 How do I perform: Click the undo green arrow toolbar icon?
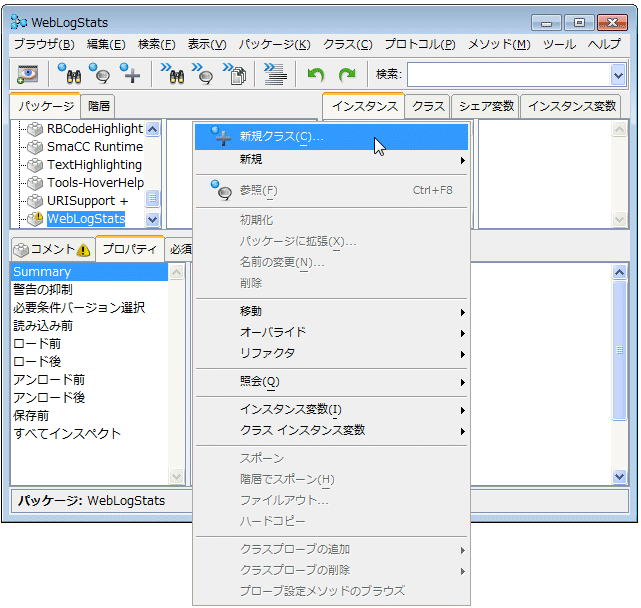316,74
